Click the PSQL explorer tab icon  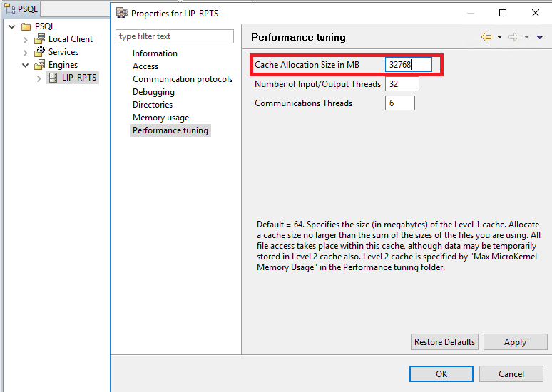pyautogui.click(x=9, y=9)
